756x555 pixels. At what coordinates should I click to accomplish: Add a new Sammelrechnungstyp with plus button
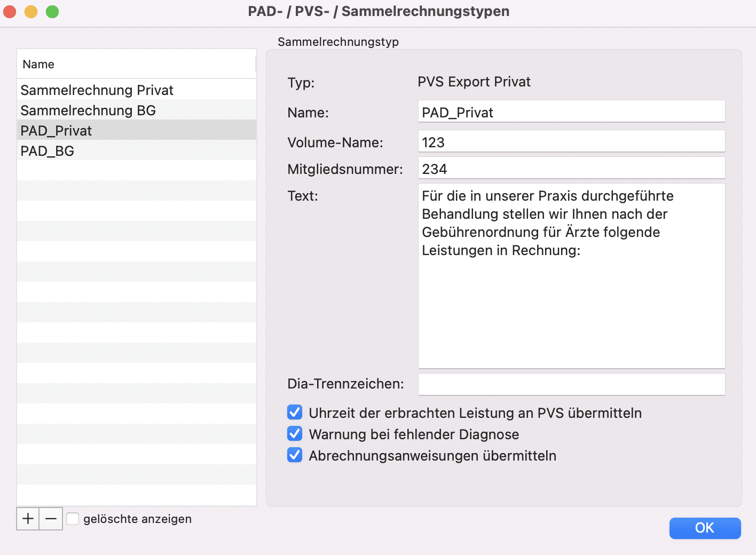pyautogui.click(x=28, y=519)
